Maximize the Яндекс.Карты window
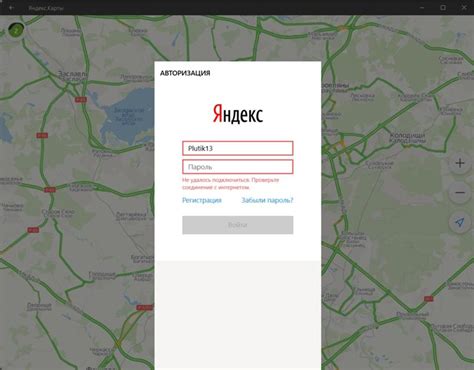This screenshot has width=474, height=370. [x=443, y=7]
